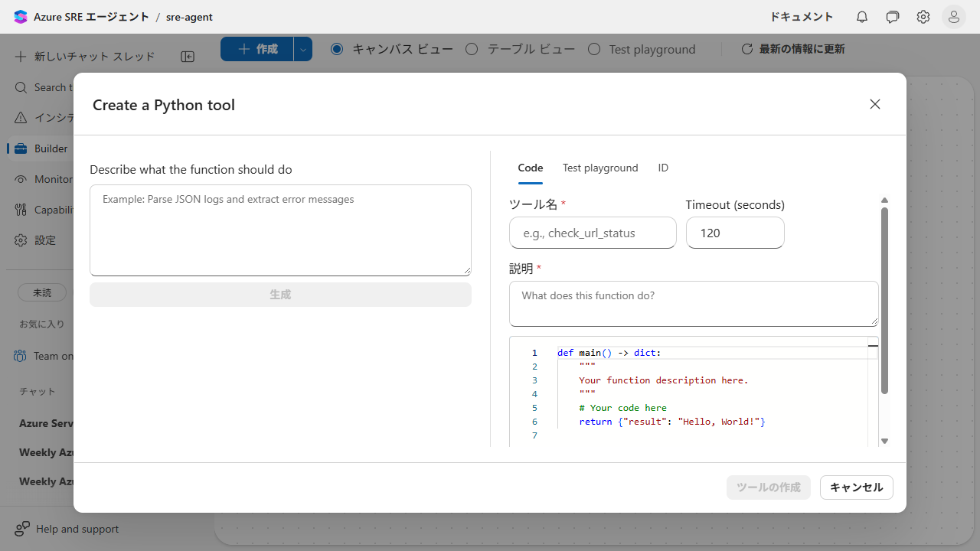This screenshot has height=551, width=980.
Task: Click the Search magnifier icon
Action: (21, 87)
